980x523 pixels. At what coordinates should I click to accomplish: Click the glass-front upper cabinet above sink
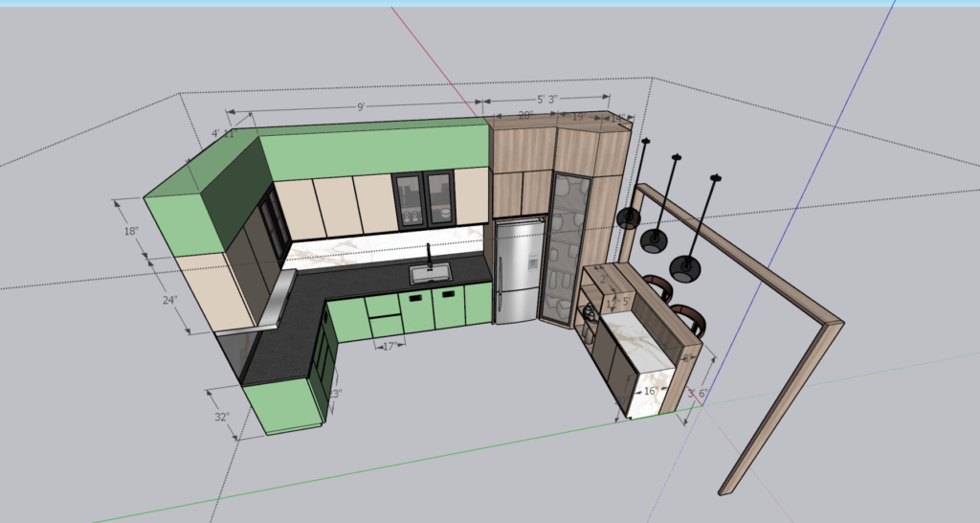click(x=424, y=199)
